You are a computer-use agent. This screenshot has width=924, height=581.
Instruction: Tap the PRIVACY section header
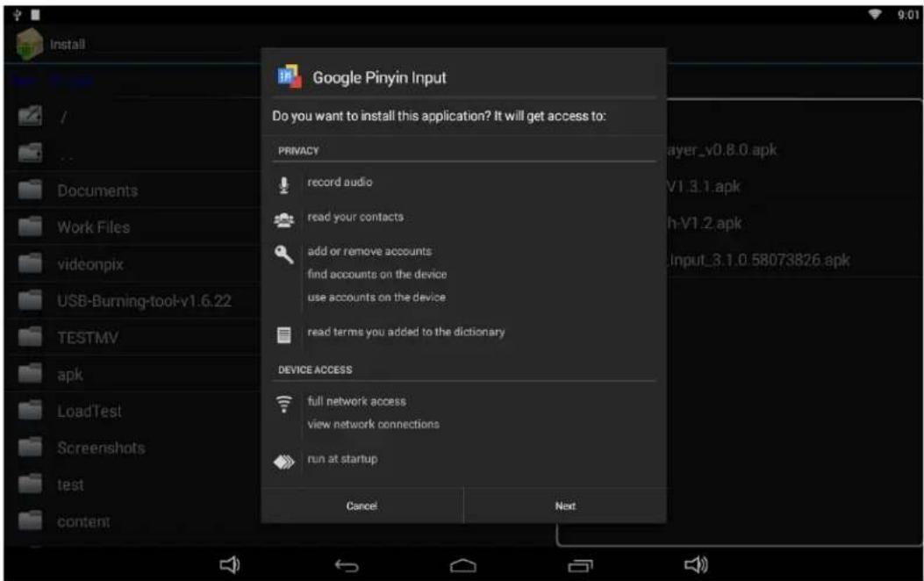(298, 151)
